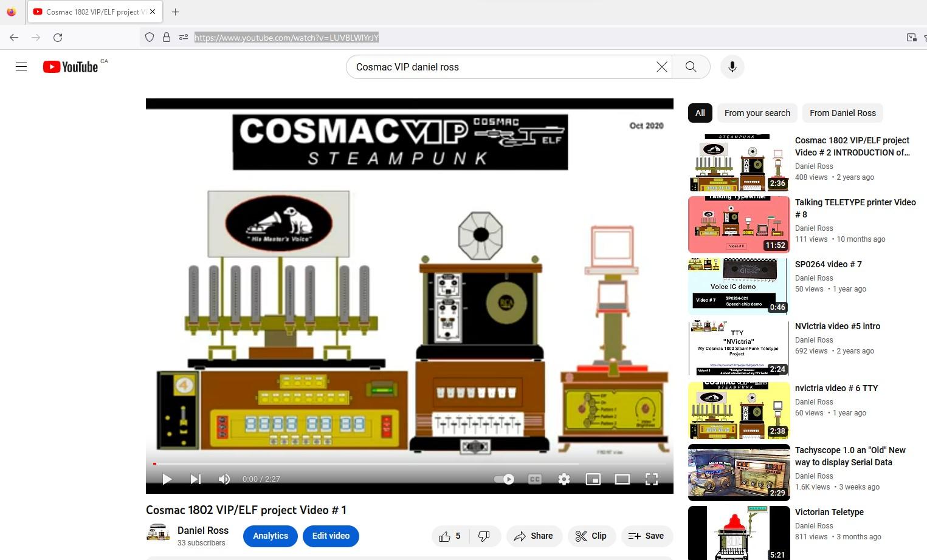Close the Cosmac 1802 browser tab

coord(153,12)
